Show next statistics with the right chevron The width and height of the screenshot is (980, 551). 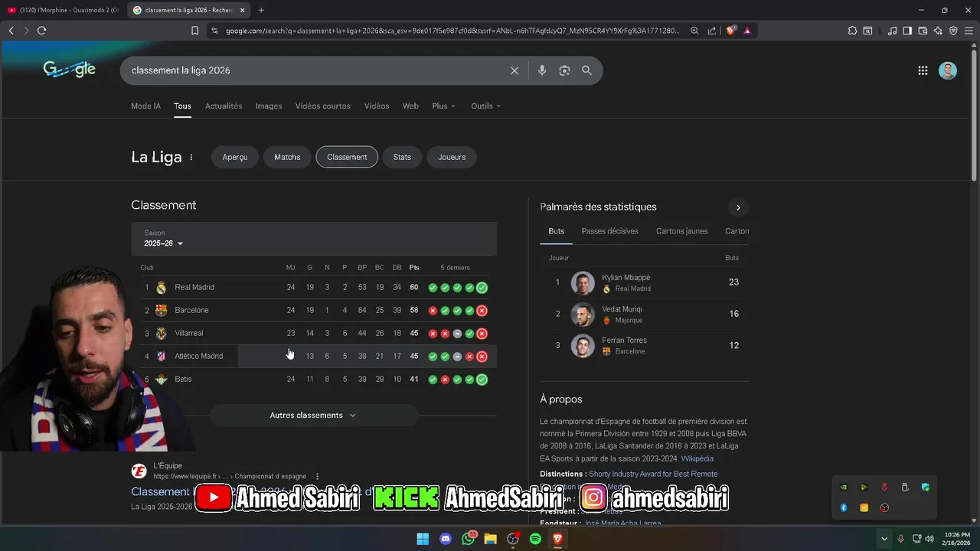(738, 207)
